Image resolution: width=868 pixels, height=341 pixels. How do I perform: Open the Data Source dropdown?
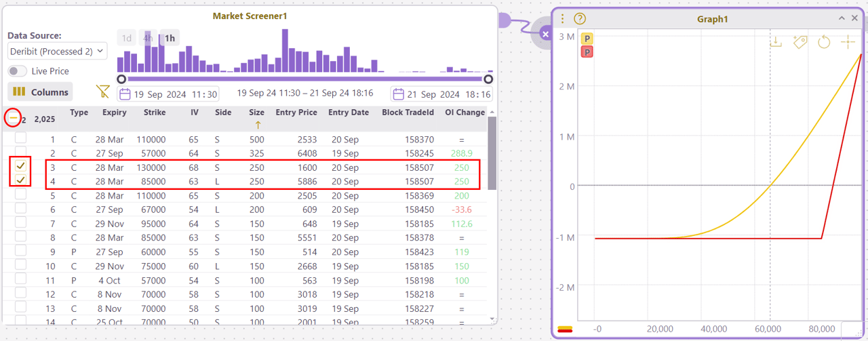(x=58, y=51)
